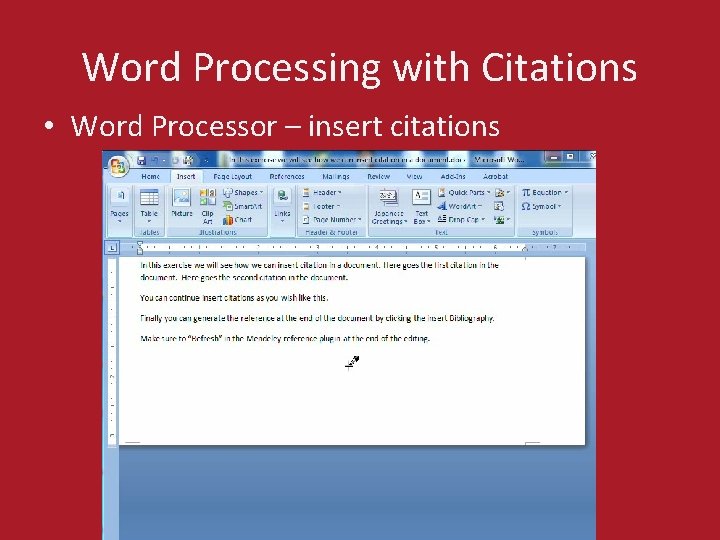The height and width of the screenshot is (540, 720).
Task: Click the vertical ruler beside the page
Action: (x=112, y=351)
